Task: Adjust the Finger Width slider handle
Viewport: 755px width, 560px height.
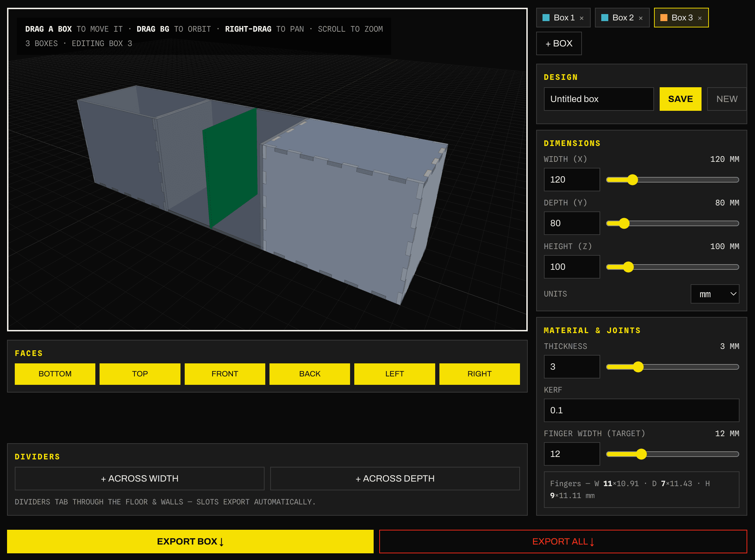Action: [x=641, y=454]
